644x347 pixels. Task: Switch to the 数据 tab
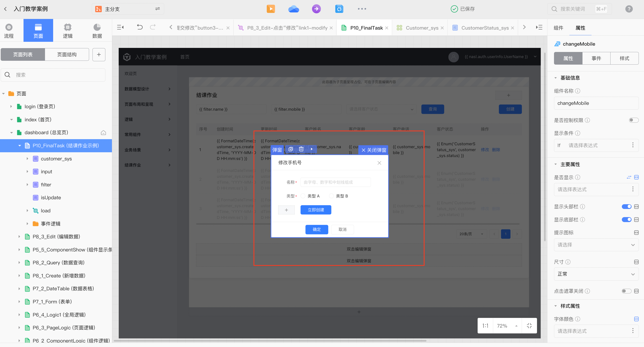[x=97, y=30]
